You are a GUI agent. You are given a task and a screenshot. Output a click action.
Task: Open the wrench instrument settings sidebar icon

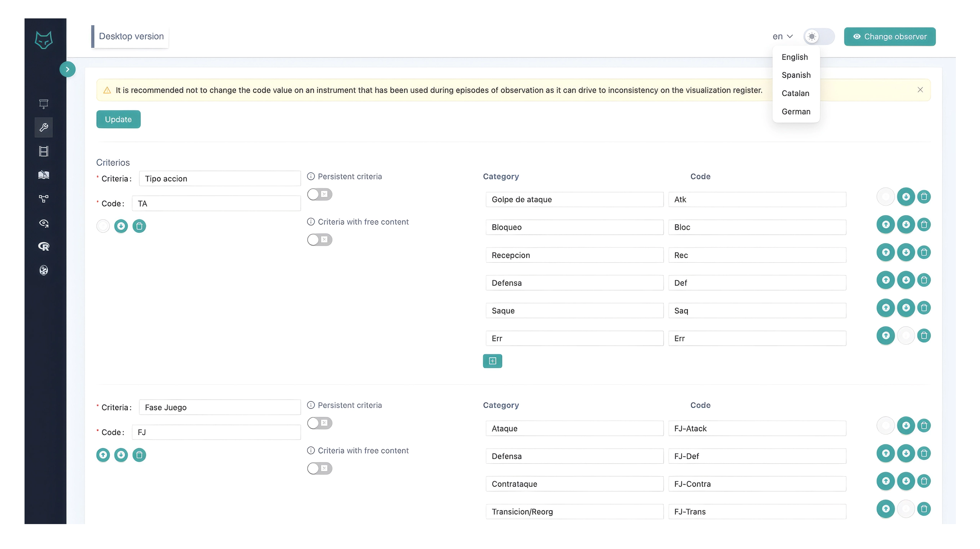(x=44, y=127)
